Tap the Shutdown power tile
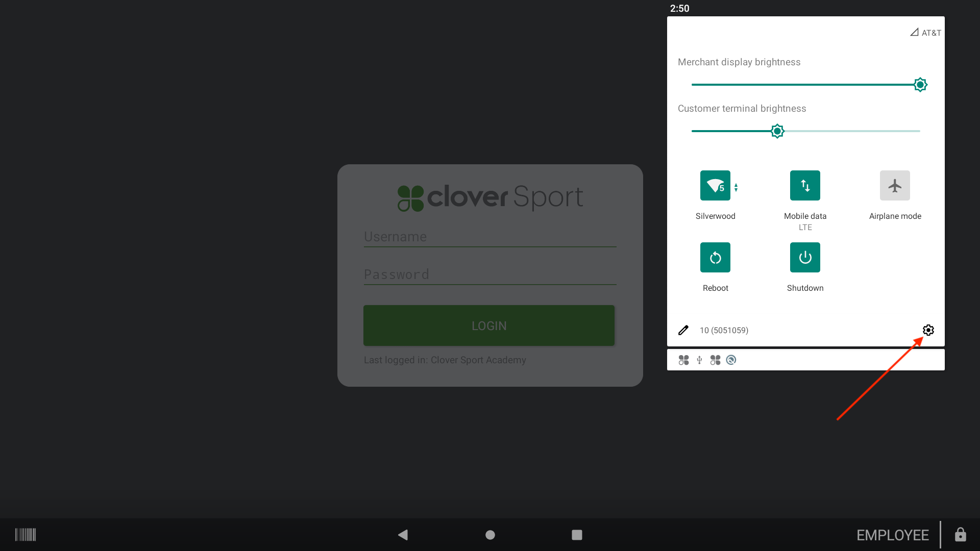 tap(805, 258)
